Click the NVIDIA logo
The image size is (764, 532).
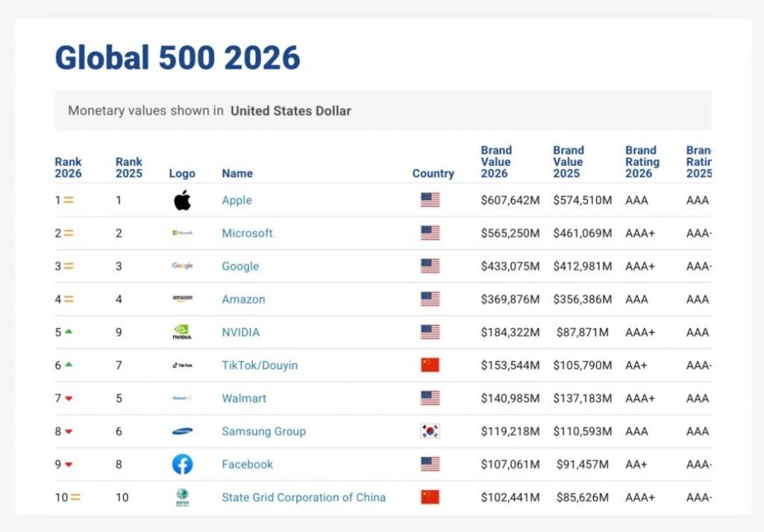pos(181,332)
